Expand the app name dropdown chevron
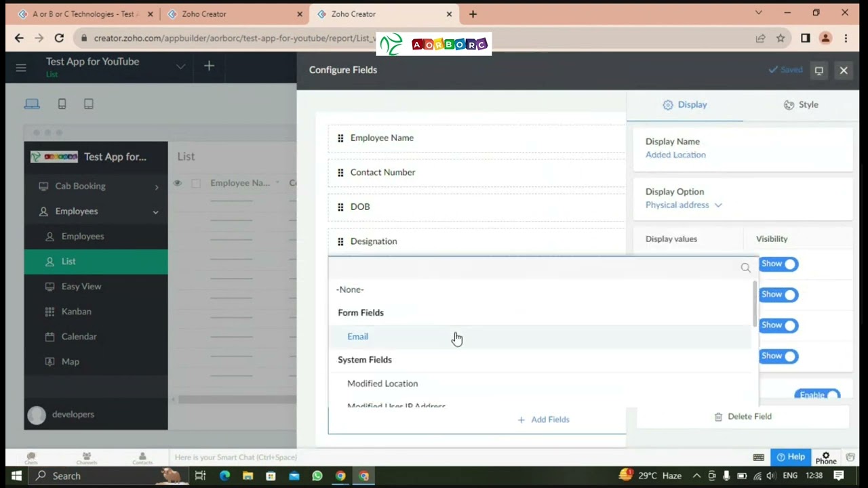This screenshot has width=868, height=488. 180,66
